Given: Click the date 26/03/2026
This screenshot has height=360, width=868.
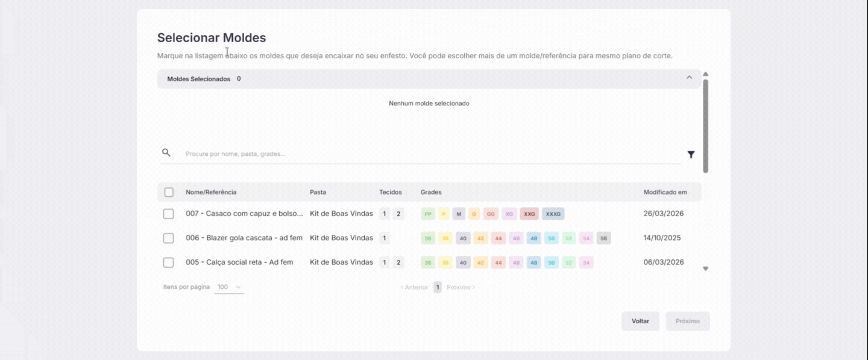Looking at the screenshot, I should [x=664, y=214].
